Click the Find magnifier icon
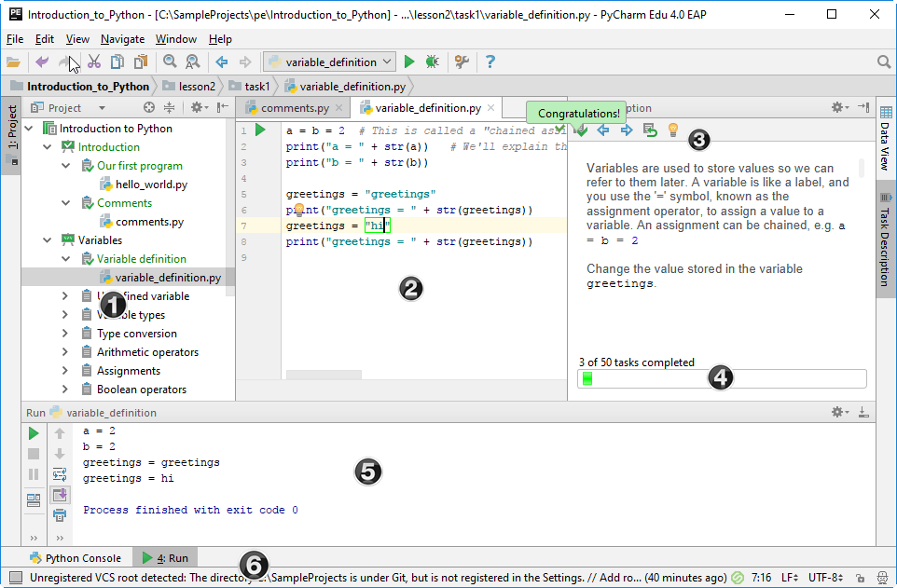Screen dimensions: 897x588 170,62
